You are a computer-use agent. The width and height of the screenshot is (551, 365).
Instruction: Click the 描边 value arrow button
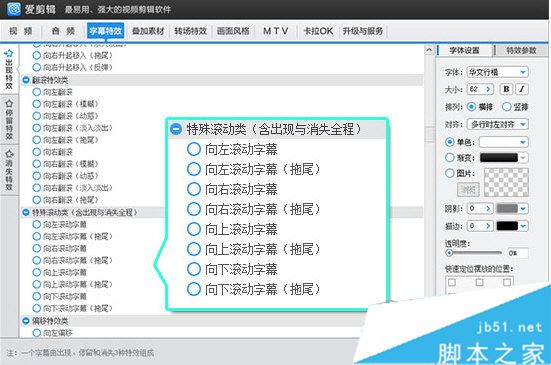pos(488,226)
